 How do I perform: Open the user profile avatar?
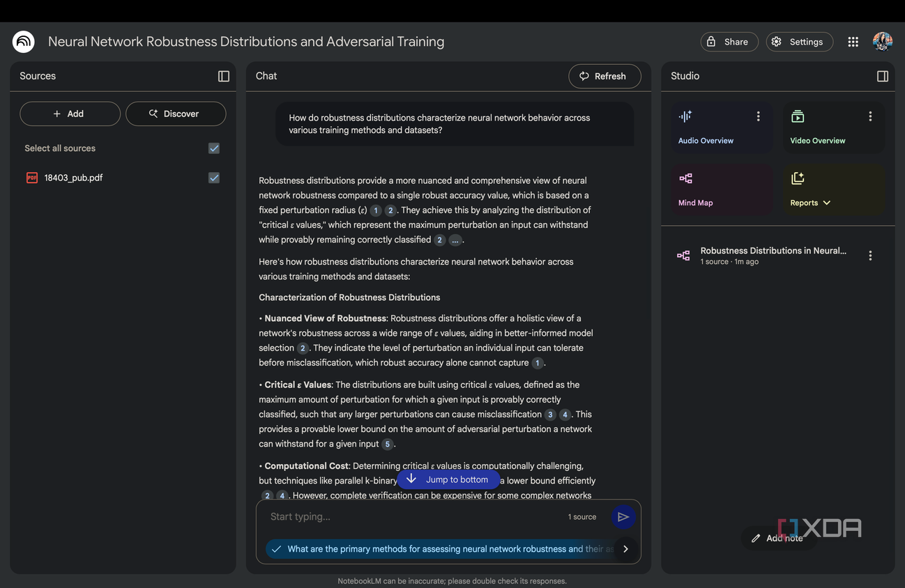coord(883,42)
